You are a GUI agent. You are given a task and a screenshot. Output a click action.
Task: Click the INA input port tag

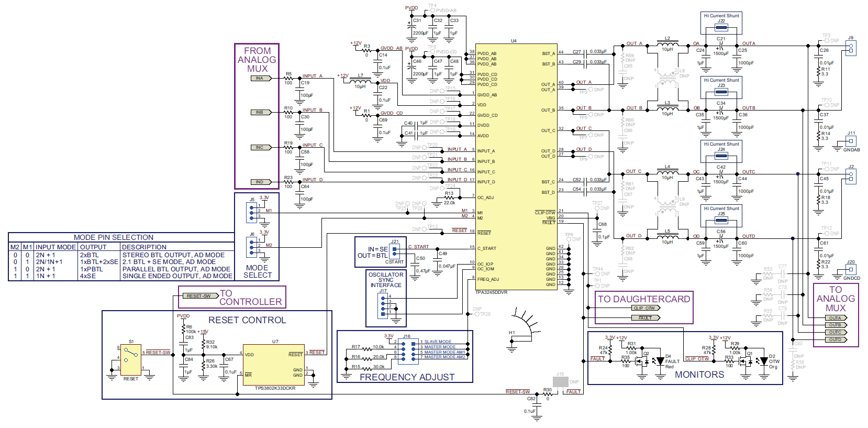coord(260,78)
